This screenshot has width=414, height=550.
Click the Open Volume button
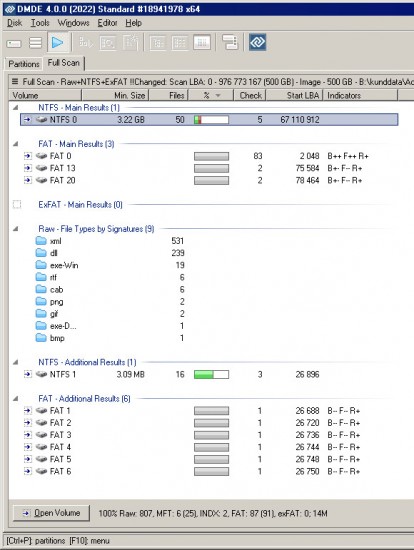[51, 513]
